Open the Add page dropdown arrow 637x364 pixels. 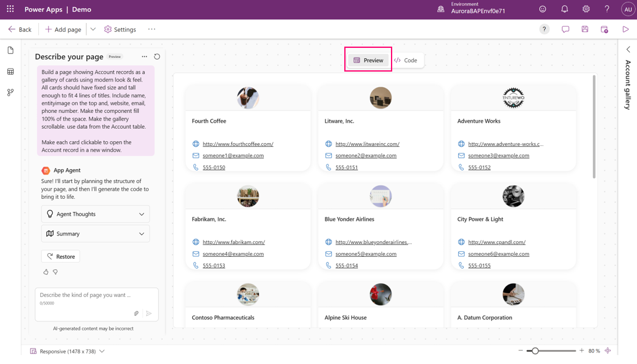coord(93,29)
